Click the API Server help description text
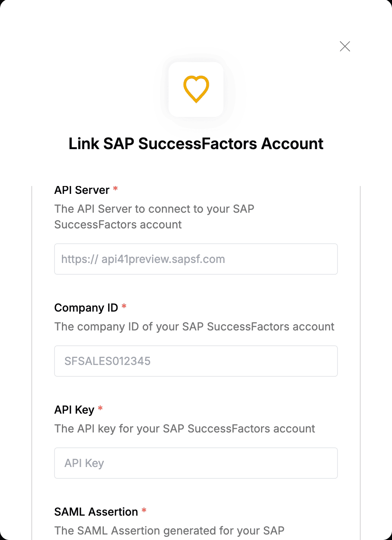This screenshot has width=392, height=540. 154,217
